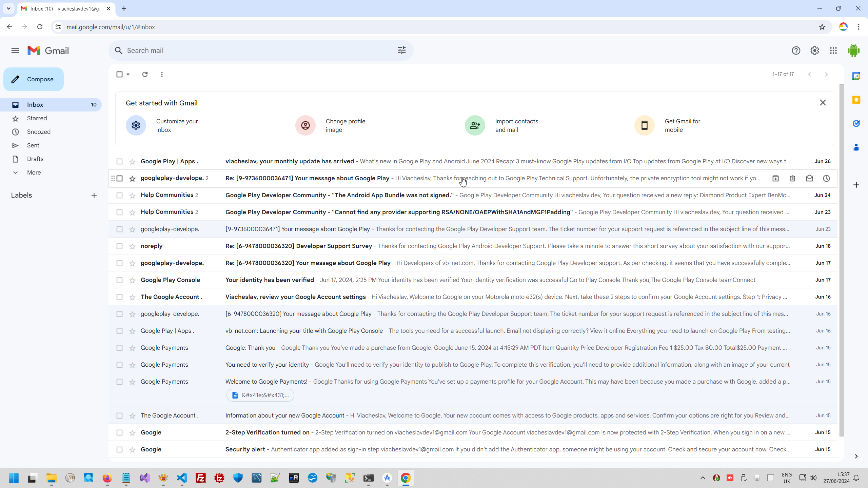Click the Search mail field

click(258, 50)
